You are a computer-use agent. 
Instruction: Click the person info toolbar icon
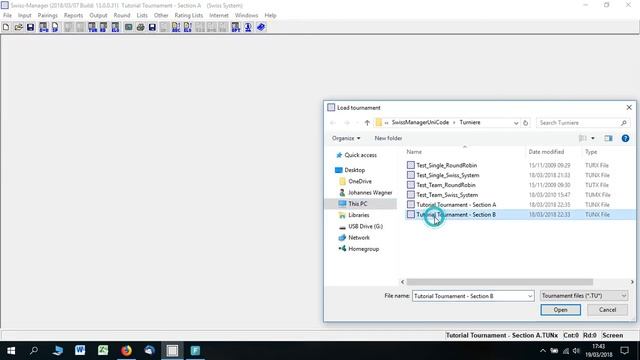coord(248,27)
